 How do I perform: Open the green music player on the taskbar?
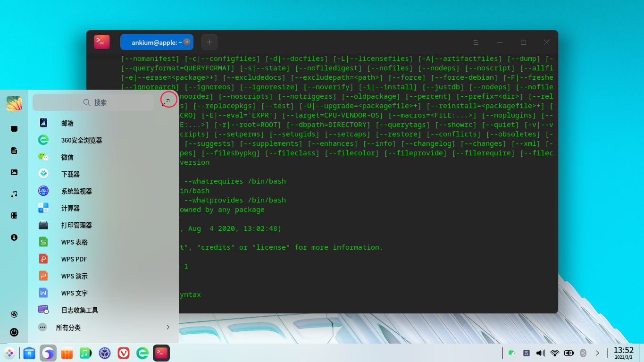[x=85, y=353]
